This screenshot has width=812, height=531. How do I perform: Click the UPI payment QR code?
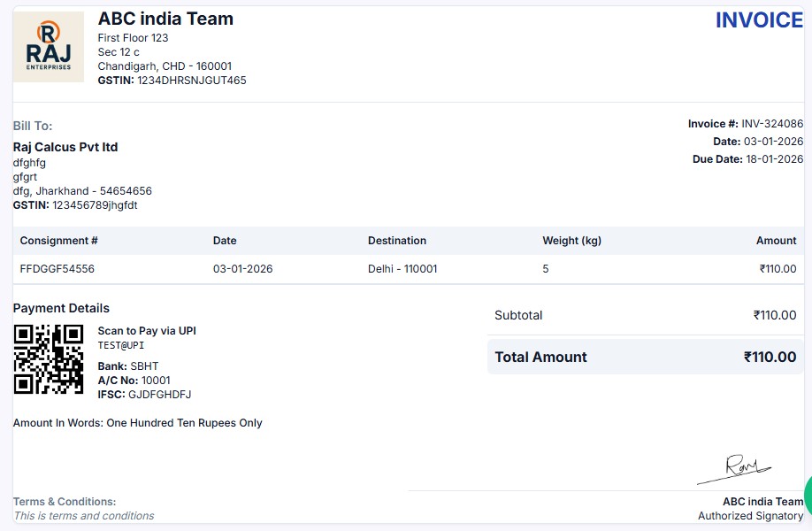click(x=49, y=359)
